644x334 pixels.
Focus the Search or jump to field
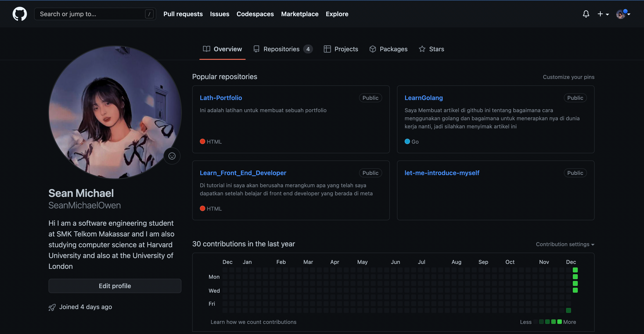pos(95,14)
